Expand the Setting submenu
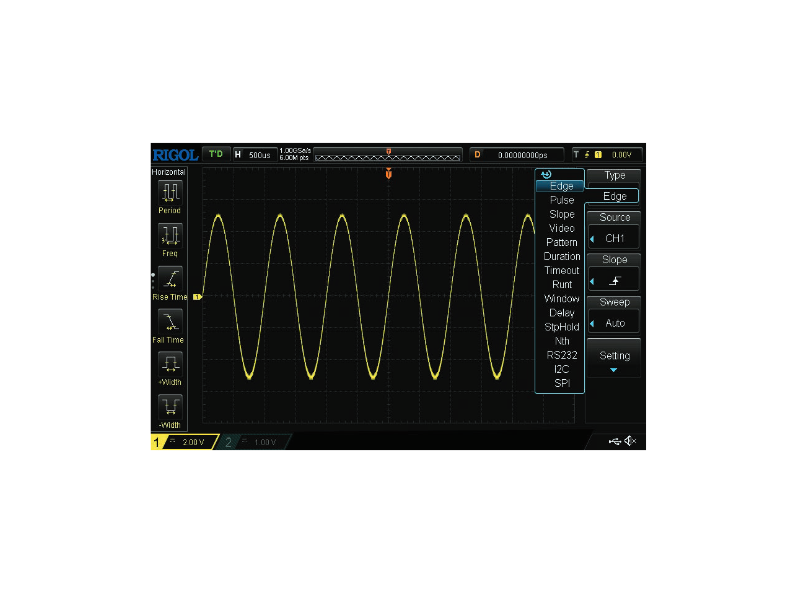800x600 pixels. click(614, 359)
